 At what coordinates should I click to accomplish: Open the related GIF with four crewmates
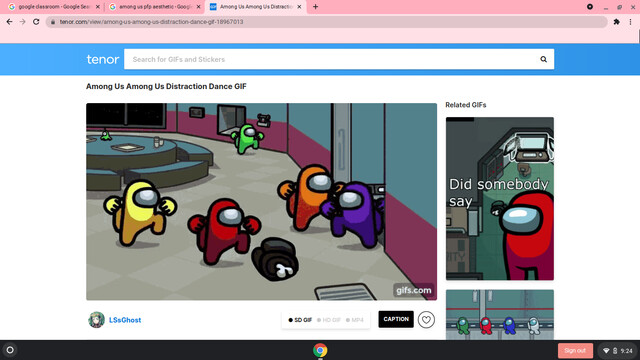(500, 315)
